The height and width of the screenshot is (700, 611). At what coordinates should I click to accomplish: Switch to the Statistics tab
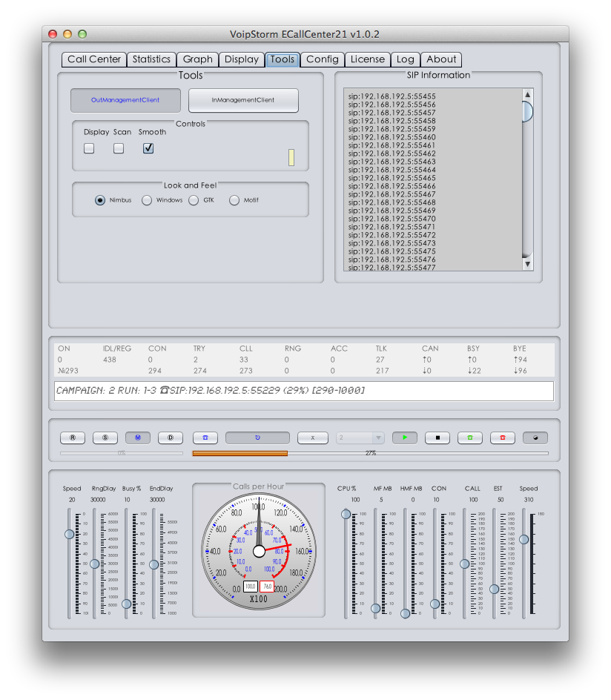[x=151, y=59]
